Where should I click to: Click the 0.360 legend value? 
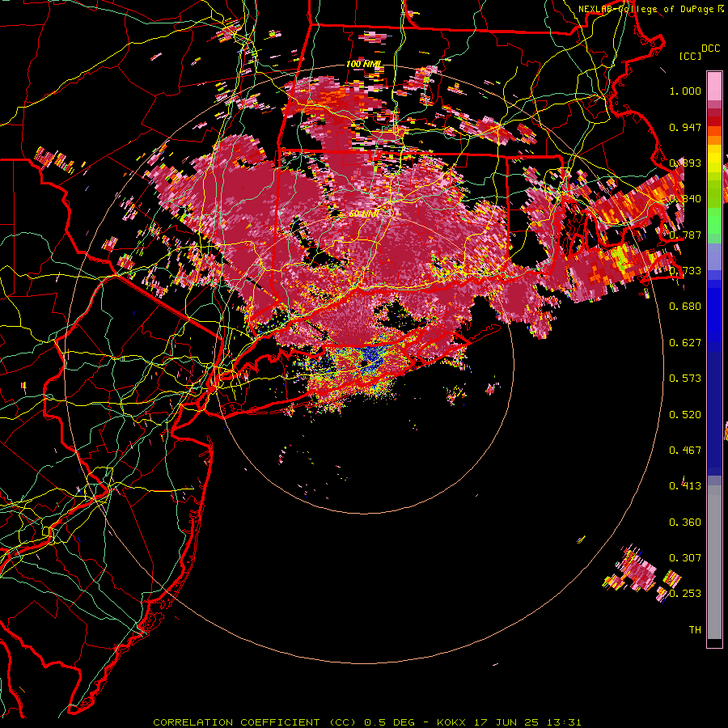coord(685,523)
